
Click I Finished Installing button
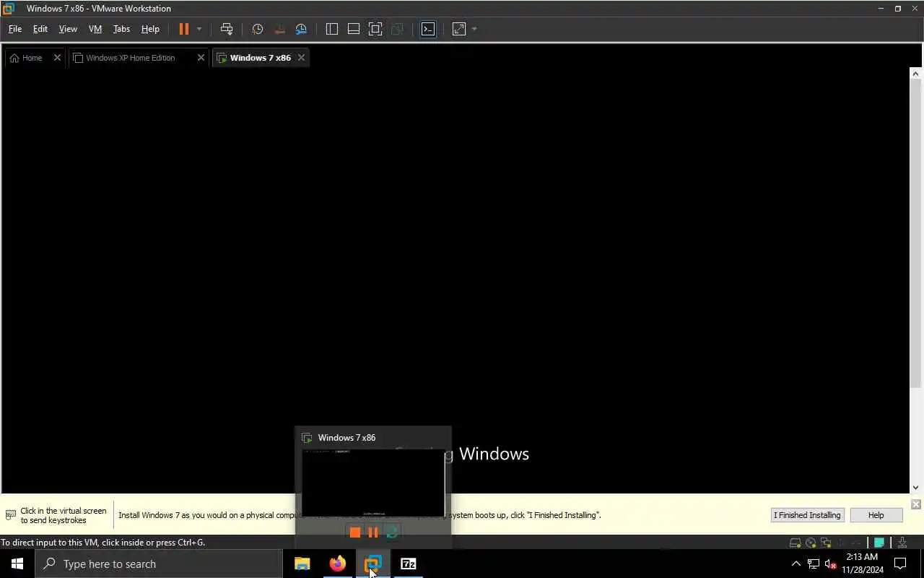807,515
